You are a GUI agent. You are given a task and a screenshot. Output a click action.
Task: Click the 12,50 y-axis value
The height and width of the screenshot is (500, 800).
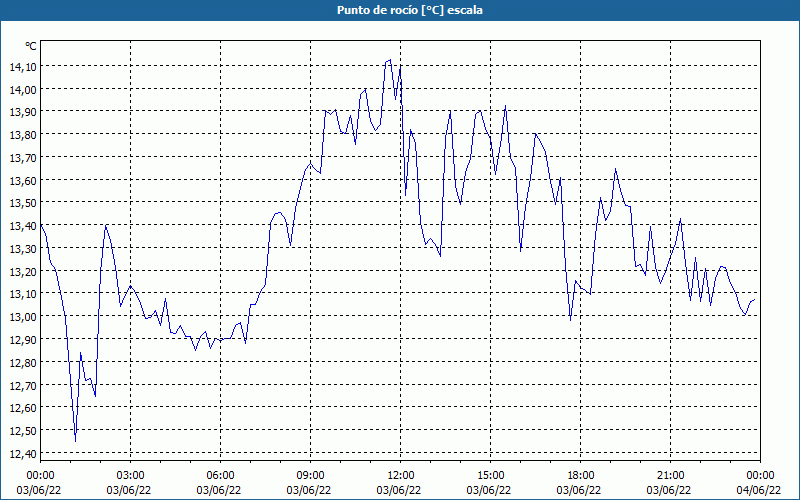point(23,431)
